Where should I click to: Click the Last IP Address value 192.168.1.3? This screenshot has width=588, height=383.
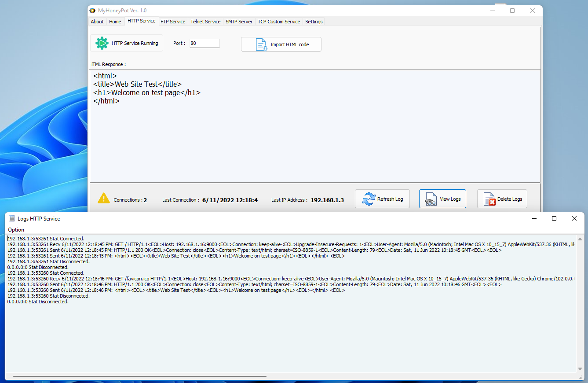tap(327, 200)
